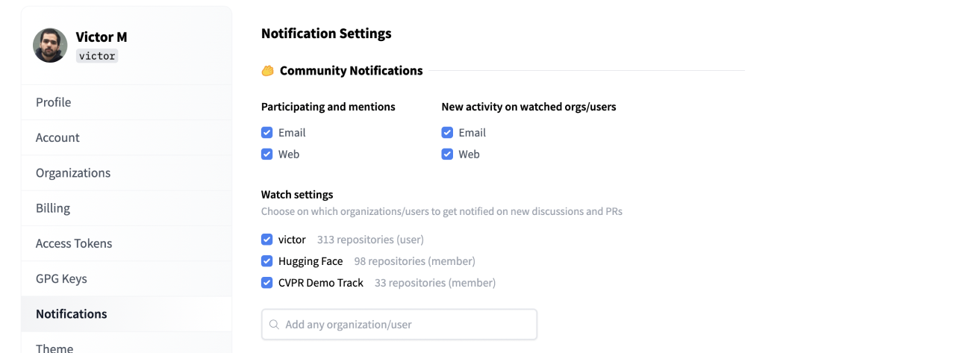Navigate to GPG Keys section
980x353 pixels.
61,278
